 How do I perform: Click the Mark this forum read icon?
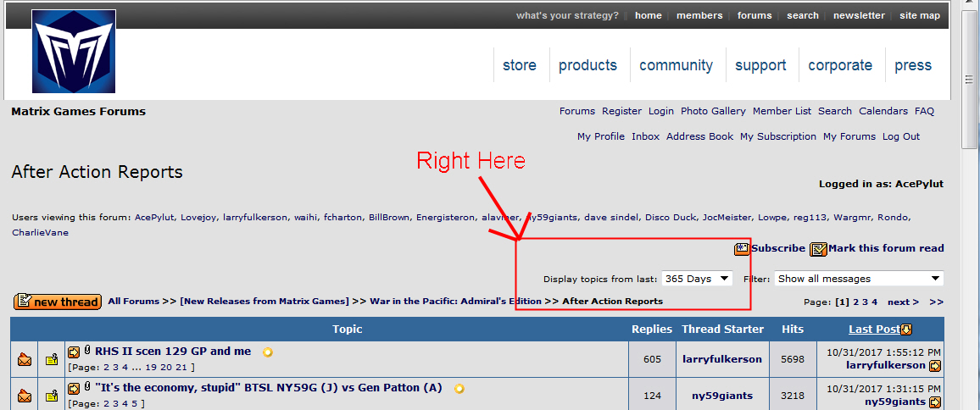click(818, 249)
